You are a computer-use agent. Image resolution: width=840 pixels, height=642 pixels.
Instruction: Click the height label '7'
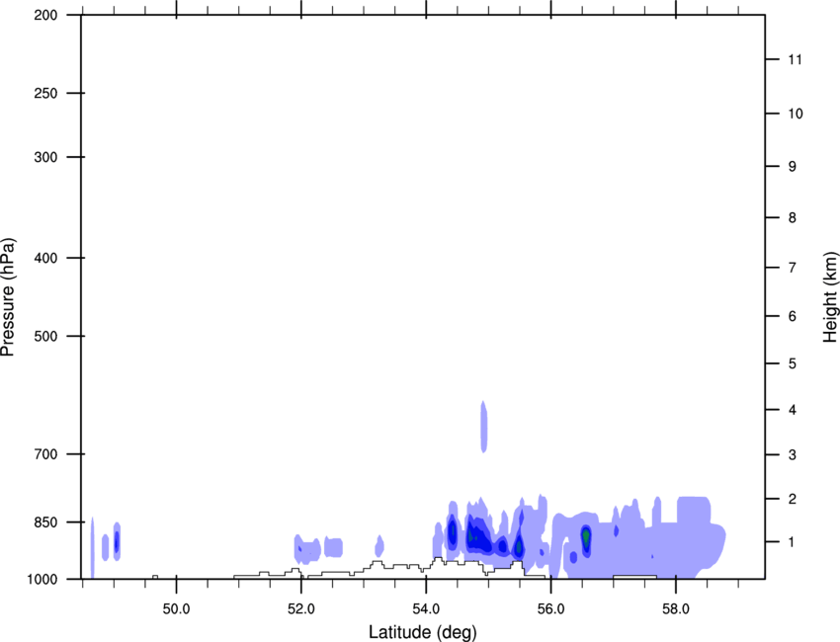click(x=793, y=268)
